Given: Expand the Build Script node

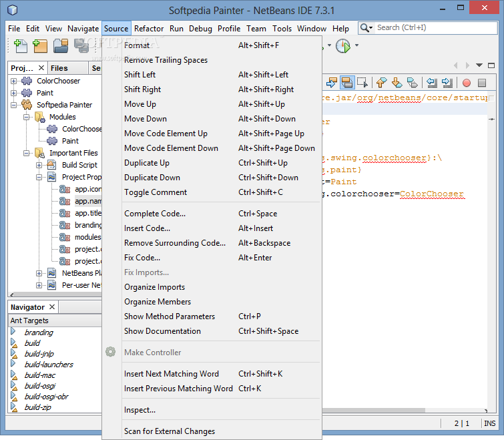Looking at the screenshot, I should (x=39, y=165).
